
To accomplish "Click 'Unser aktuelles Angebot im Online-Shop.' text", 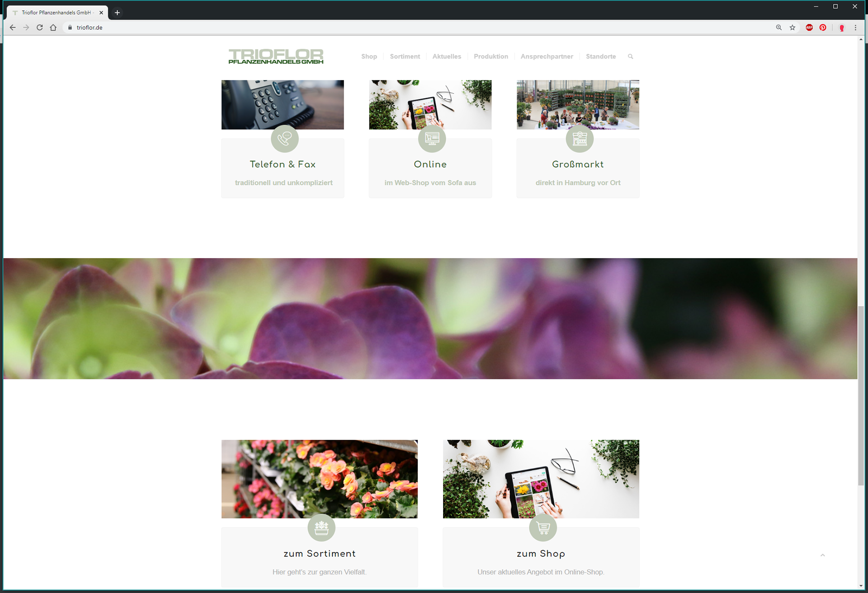I will click(x=541, y=572).
